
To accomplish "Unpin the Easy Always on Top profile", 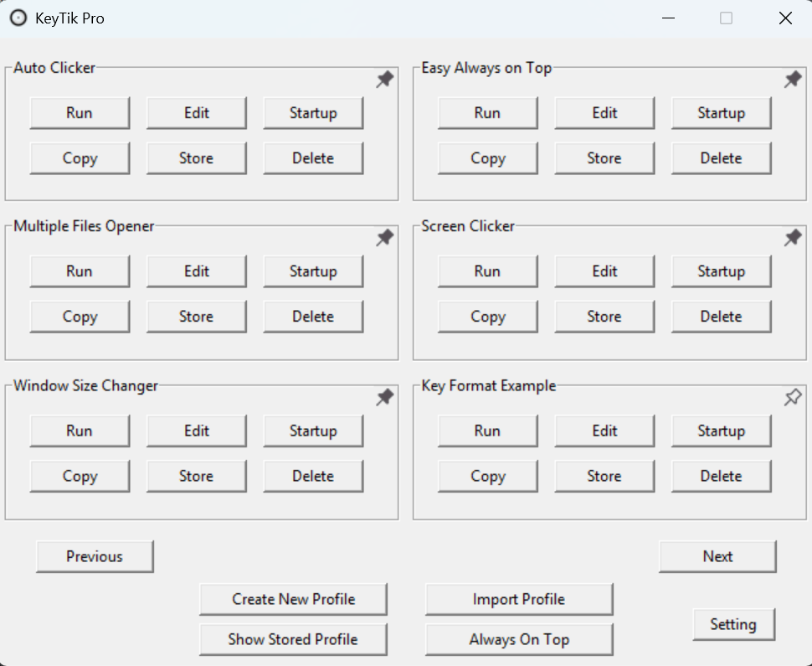I will coord(793,80).
